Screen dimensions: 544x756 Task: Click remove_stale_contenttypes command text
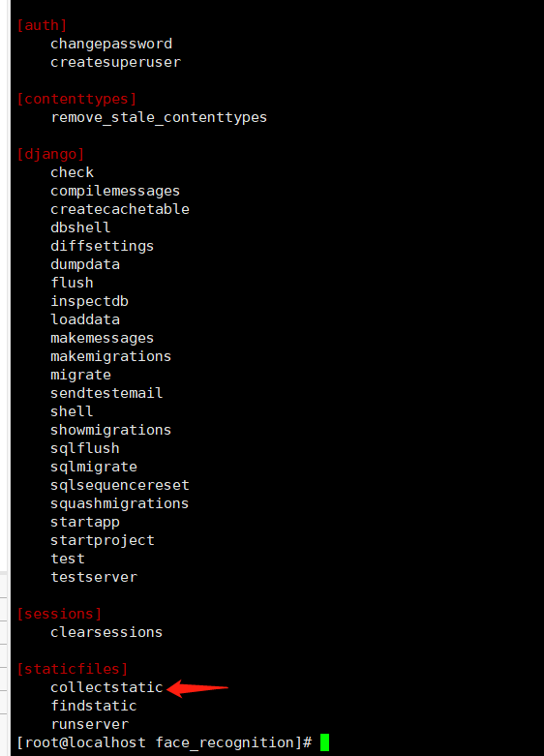point(159,117)
